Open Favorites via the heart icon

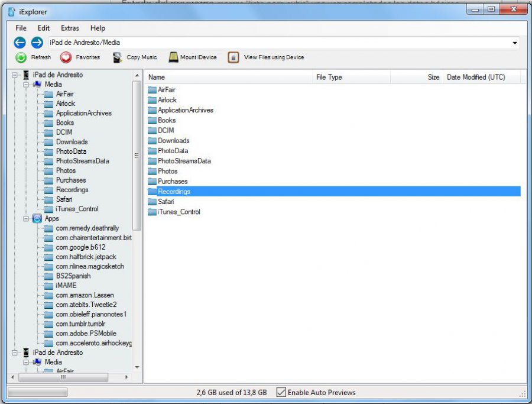point(66,57)
